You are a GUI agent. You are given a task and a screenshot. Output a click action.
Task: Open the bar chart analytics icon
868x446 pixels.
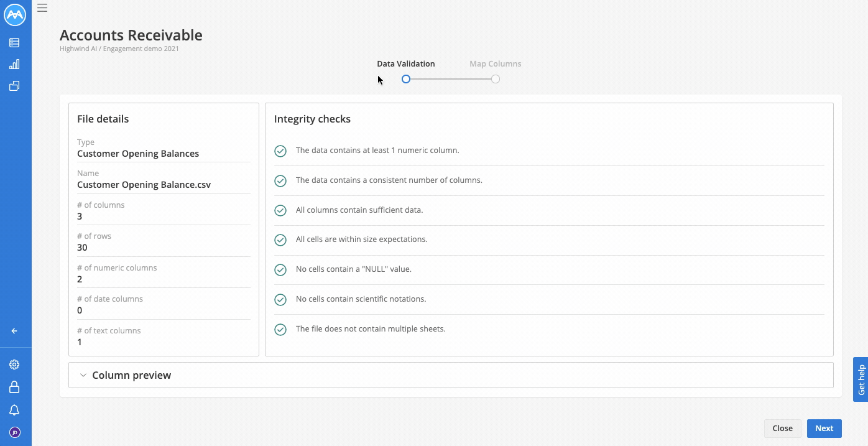coord(14,64)
